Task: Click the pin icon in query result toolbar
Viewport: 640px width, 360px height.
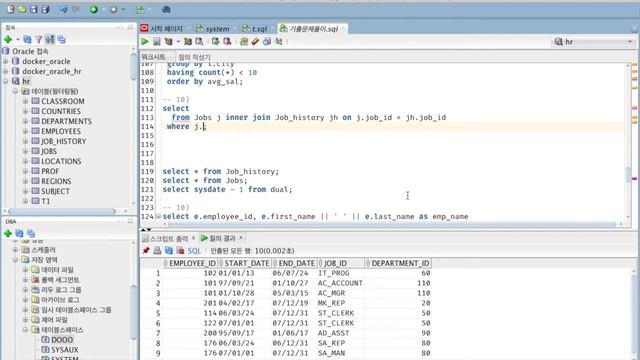Action: pos(146,250)
